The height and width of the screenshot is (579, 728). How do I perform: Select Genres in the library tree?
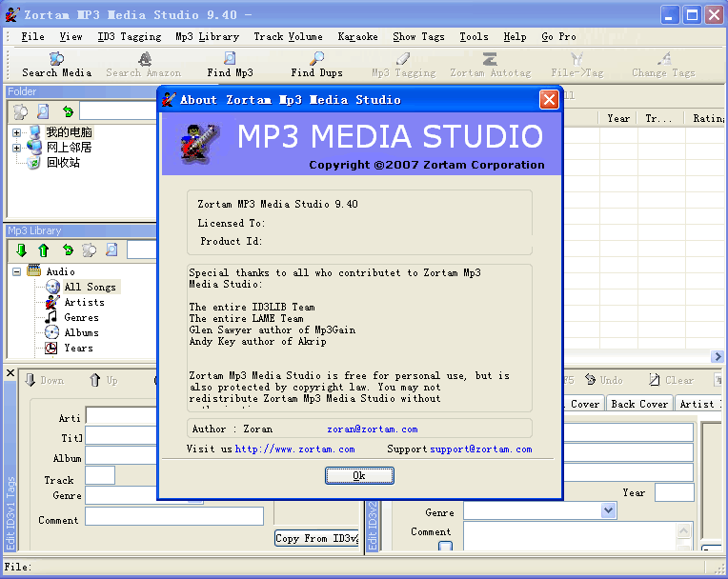click(x=81, y=317)
